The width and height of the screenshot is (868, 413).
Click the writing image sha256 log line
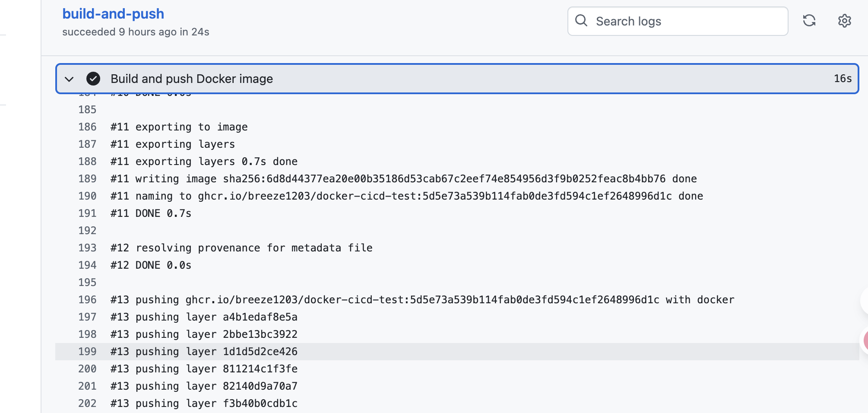[403, 179]
